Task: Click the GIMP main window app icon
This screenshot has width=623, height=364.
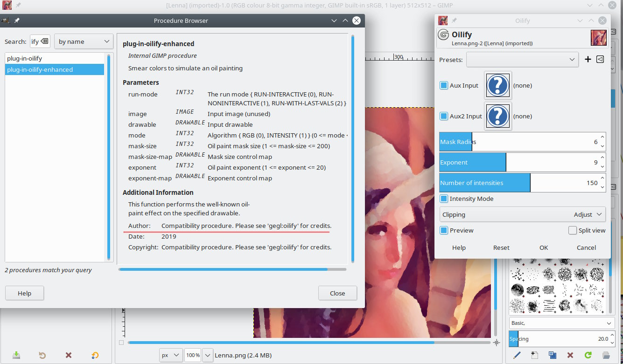Action: 7,6
